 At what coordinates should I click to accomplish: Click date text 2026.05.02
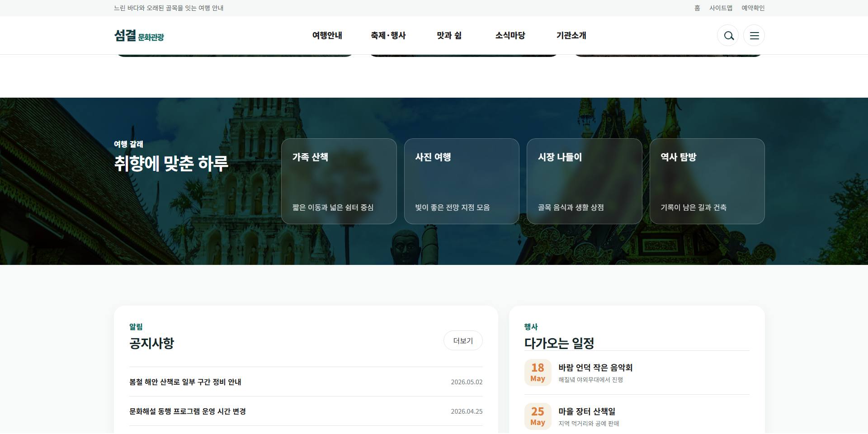click(467, 382)
